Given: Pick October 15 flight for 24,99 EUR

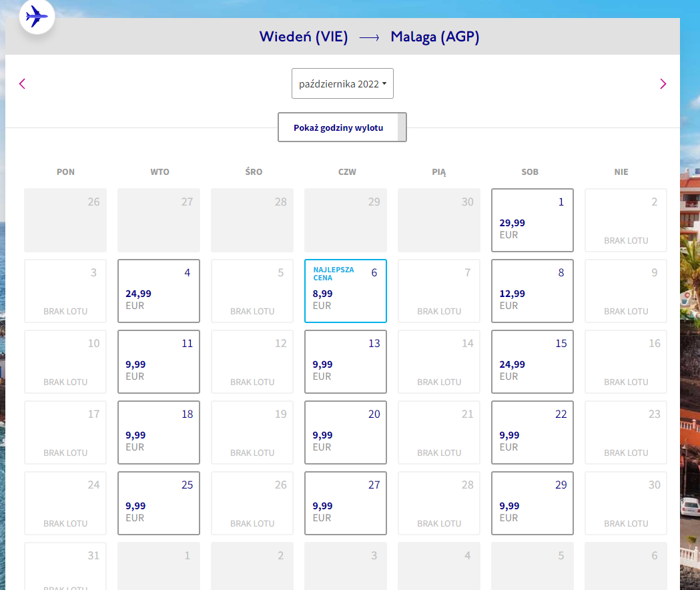Looking at the screenshot, I should [x=532, y=362].
